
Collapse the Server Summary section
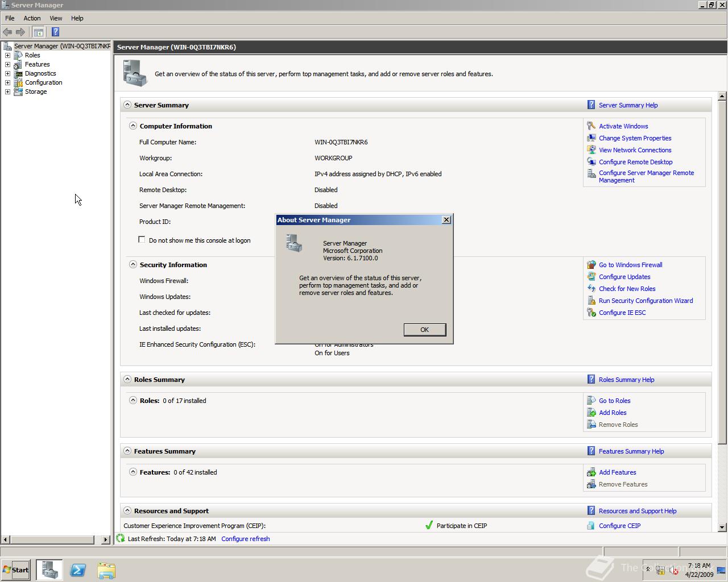pyautogui.click(x=127, y=105)
